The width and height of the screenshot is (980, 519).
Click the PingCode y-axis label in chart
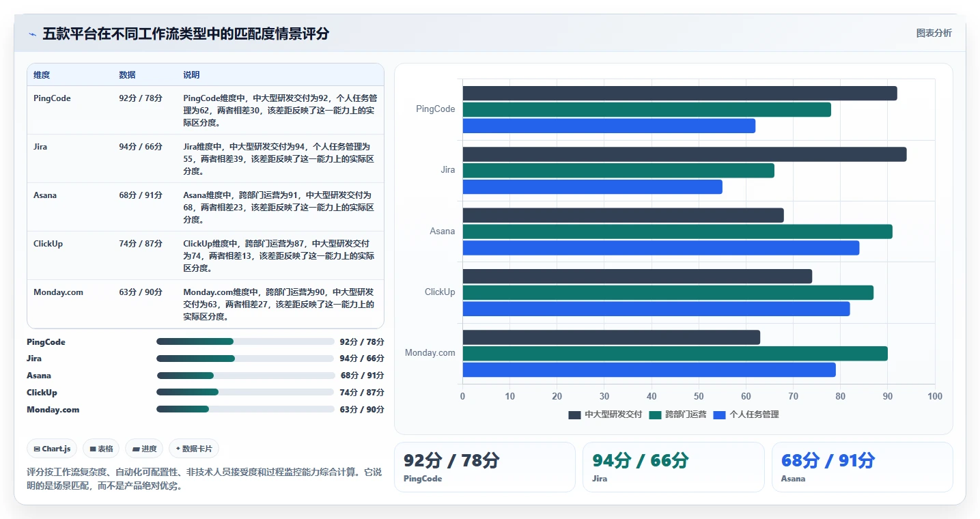(435, 109)
